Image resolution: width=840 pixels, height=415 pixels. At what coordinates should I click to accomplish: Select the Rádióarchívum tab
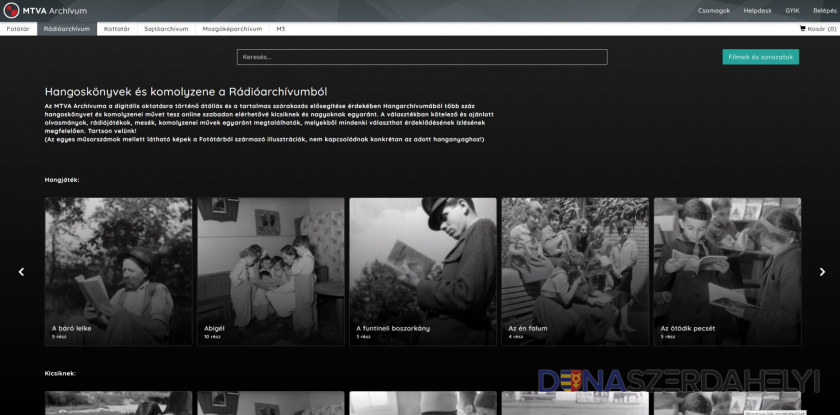[x=67, y=29]
